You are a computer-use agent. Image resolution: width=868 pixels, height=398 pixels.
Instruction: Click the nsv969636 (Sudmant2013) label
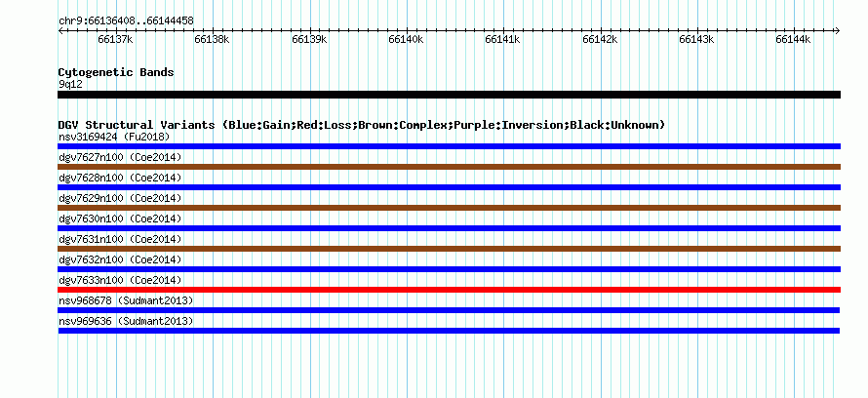(126, 321)
